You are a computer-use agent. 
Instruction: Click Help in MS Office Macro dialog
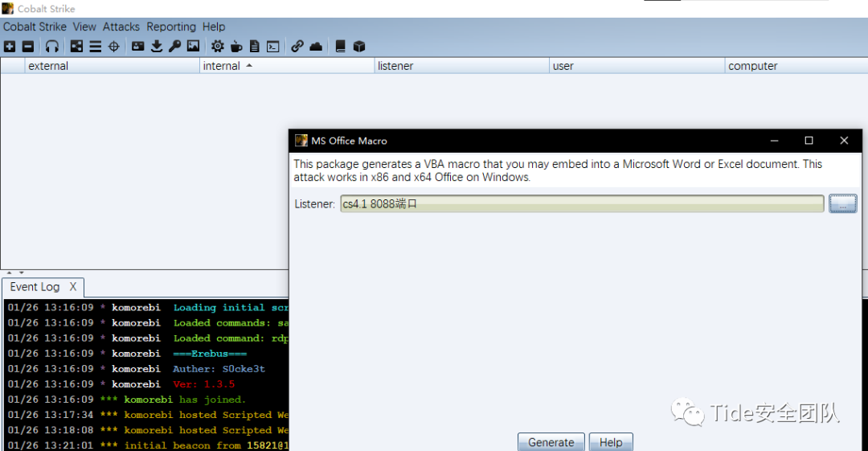[611, 442]
